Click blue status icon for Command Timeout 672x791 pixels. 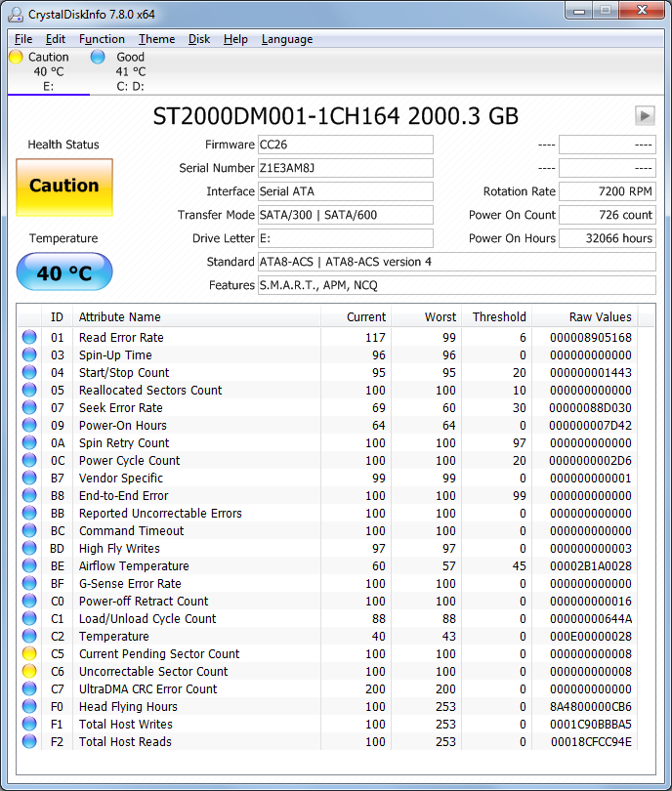click(29, 530)
